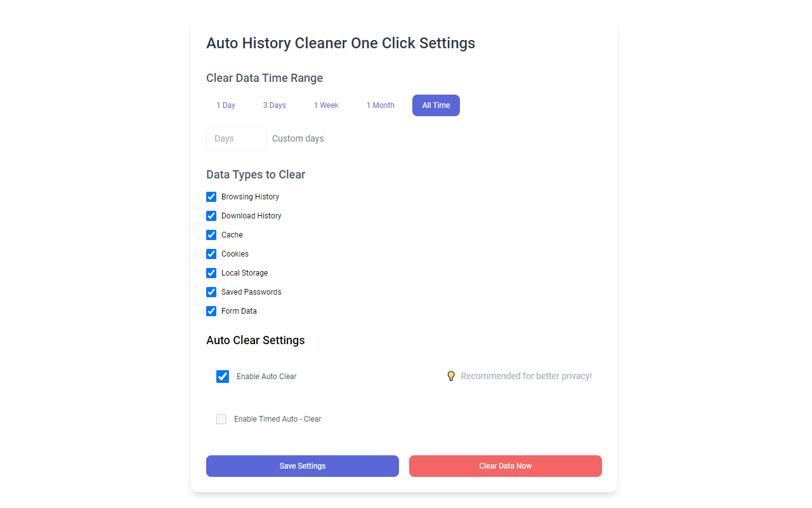The width and height of the screenshot is (812, 508).
Task: Uncheck Download History data type
Action: pyautogui.click(x=211, y=216)
